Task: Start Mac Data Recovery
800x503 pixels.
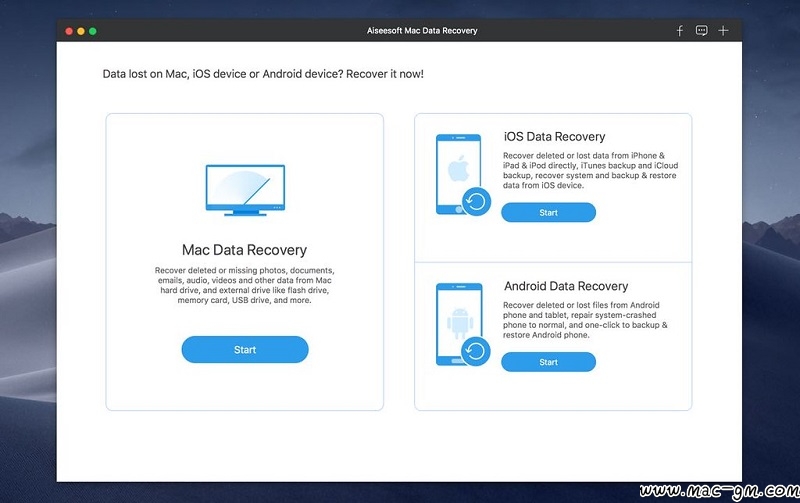Action: (245, 349)
